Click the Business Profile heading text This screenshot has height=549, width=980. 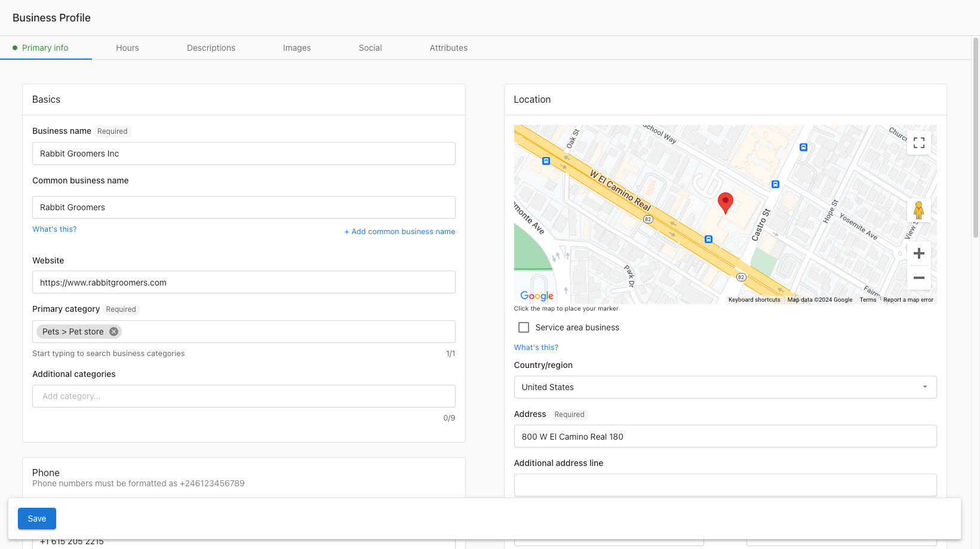51,18
